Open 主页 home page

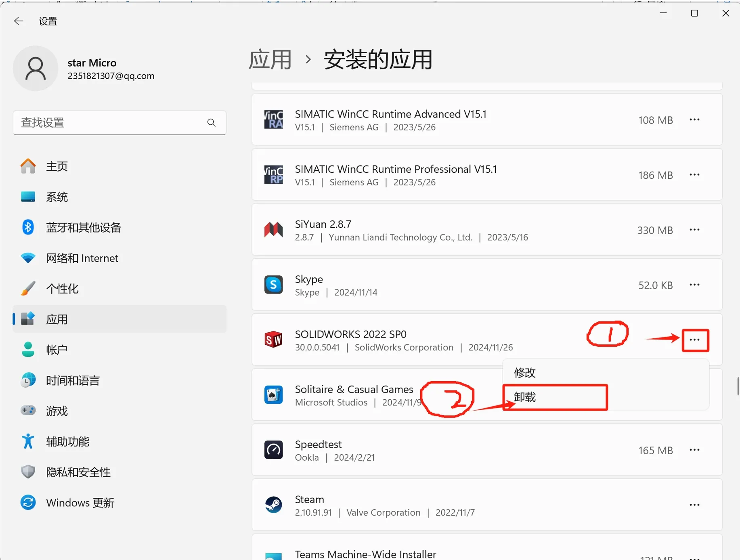point(119,166)
